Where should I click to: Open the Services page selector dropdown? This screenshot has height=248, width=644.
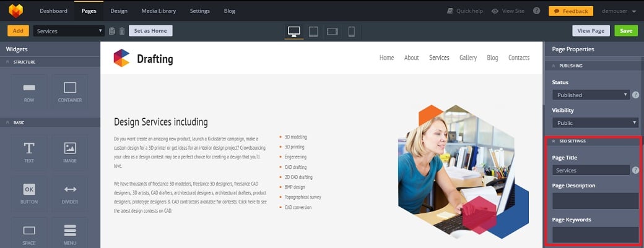click(x=69, y=31)
